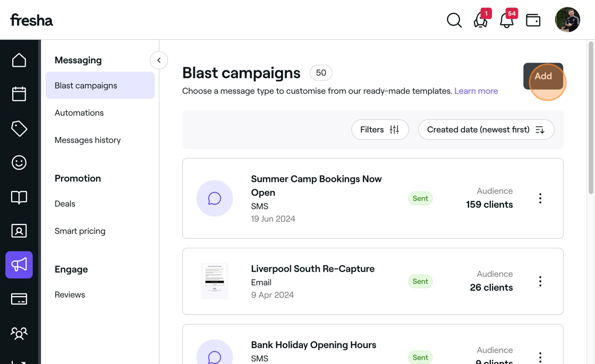The width and height of the screenshot is (595, 364).
Task: Click the Sent badge on Summer Camp
Action: [420, 198]
